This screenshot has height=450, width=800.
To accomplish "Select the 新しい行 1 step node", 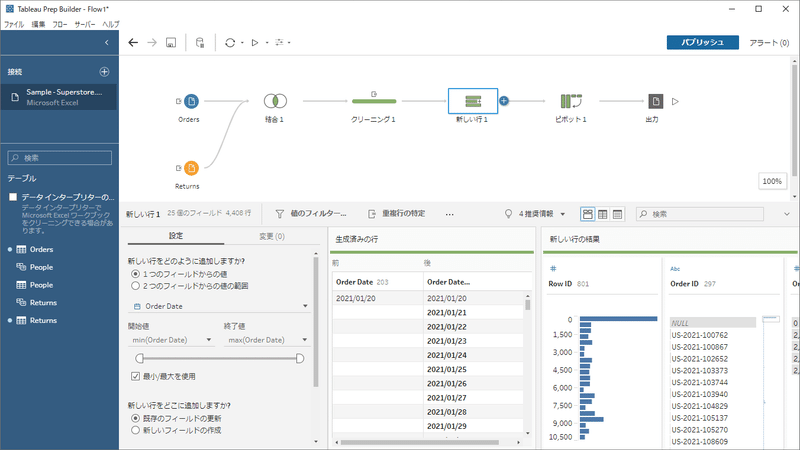I will point(473,101).
